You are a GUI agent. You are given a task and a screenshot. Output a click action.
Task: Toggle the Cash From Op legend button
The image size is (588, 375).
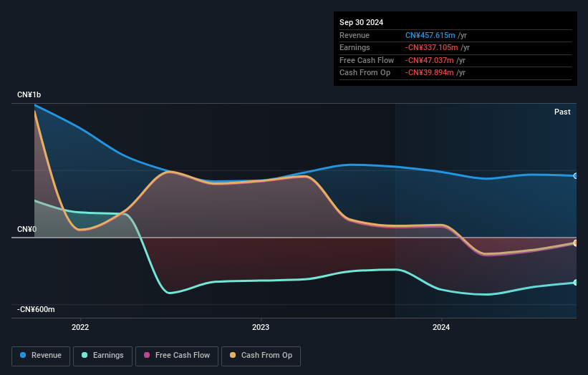coord(261,356)
